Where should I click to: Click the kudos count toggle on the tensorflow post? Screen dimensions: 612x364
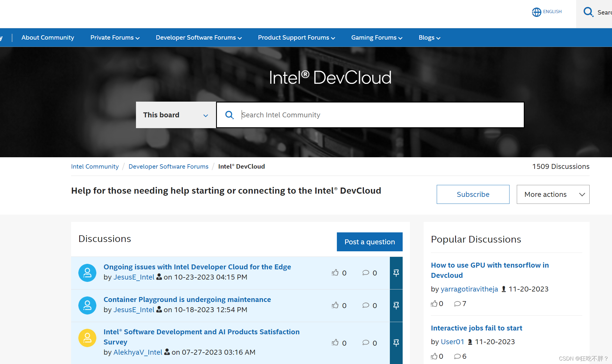point(434,303)
